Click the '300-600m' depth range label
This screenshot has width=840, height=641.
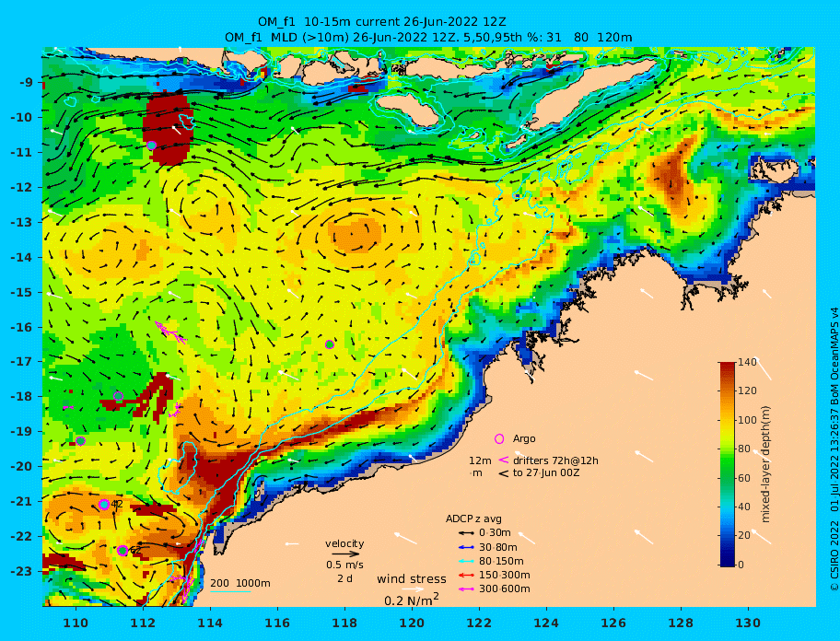tap(504, 589)
